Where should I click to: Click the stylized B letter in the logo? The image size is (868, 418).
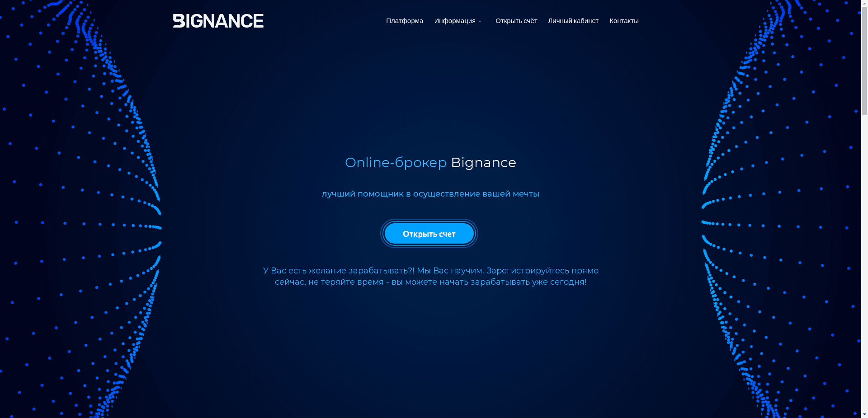180,20
